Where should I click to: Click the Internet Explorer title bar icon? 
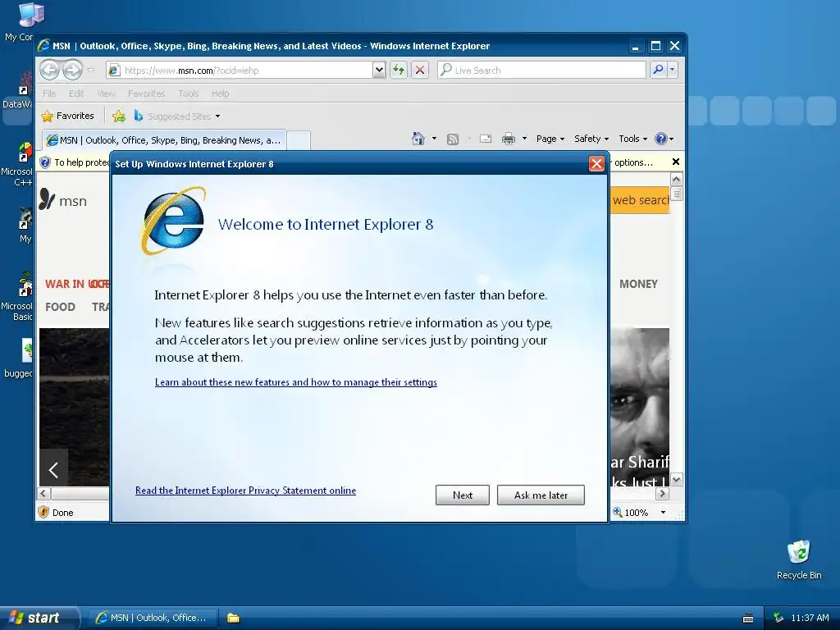click(44, 46)
